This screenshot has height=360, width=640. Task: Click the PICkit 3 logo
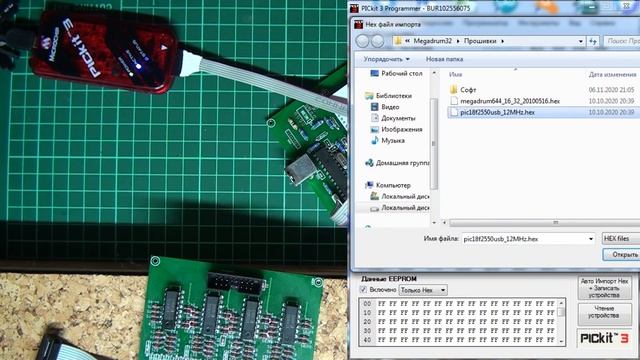pos(604,338)
